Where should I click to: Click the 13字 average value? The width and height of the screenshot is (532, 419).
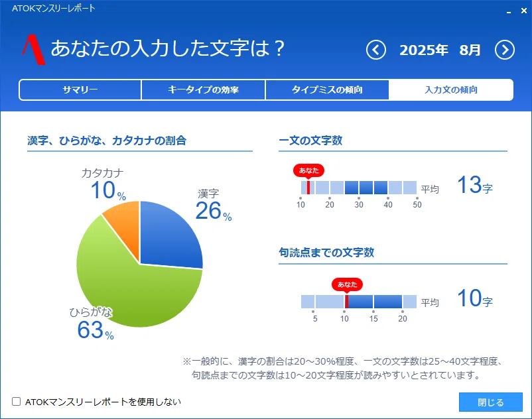(475, 185)
